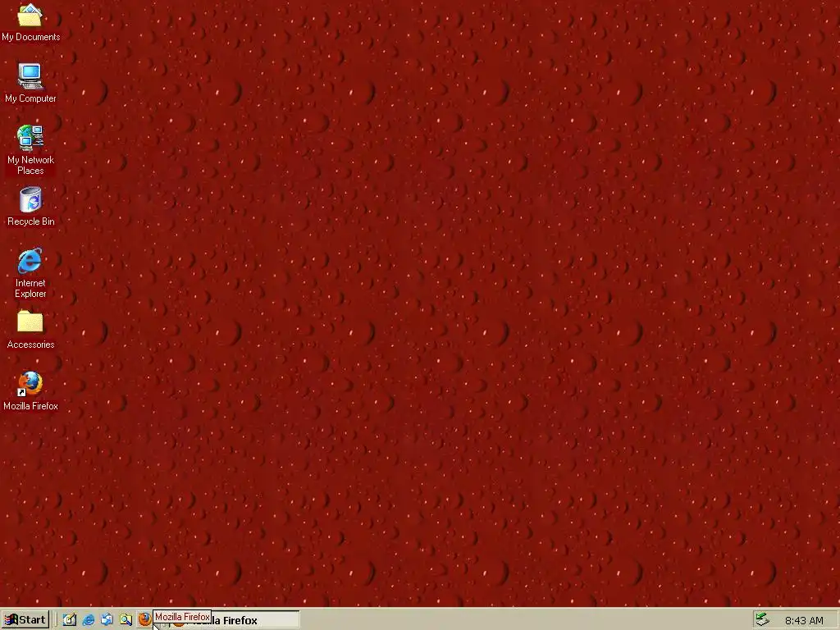Click the Safely Remove Hardware tray icon
The image size is (840, 630).
762,620
